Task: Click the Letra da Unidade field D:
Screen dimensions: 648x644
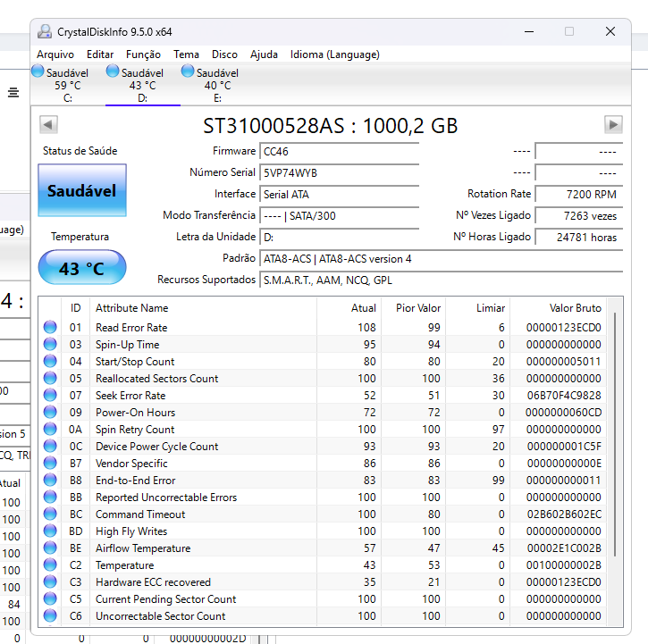Action: [340, 237]
